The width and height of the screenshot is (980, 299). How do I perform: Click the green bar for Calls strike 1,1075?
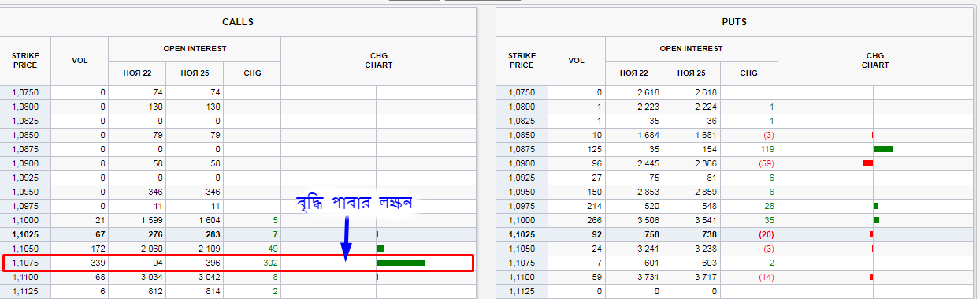coord(400,263)
